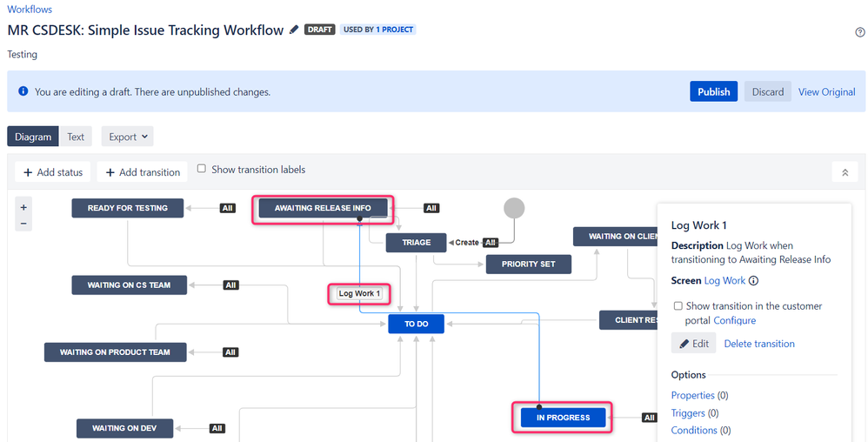The image size is (868, 442).
Task: Select the AWAITING RELEASE INFO status
Action: click(323, 208)
